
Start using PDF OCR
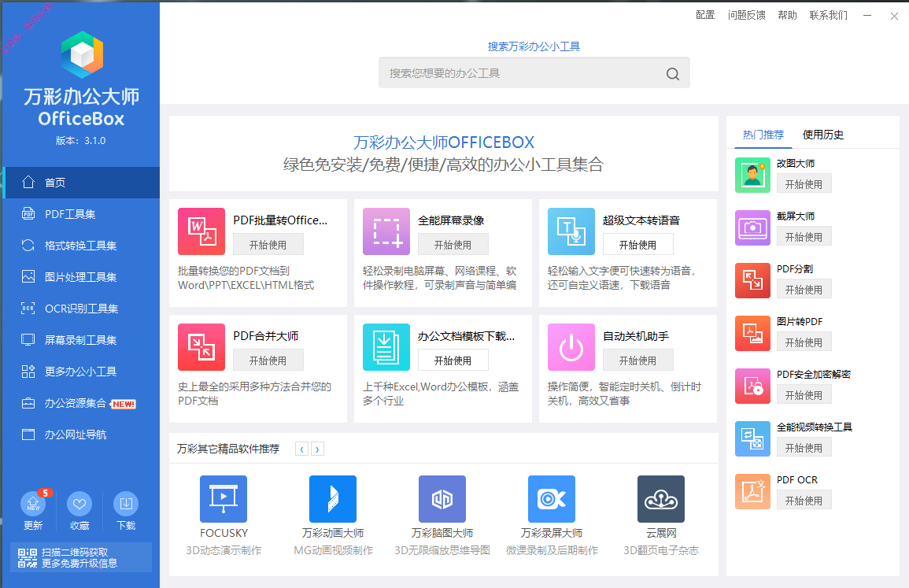click(x=804, y=501)
